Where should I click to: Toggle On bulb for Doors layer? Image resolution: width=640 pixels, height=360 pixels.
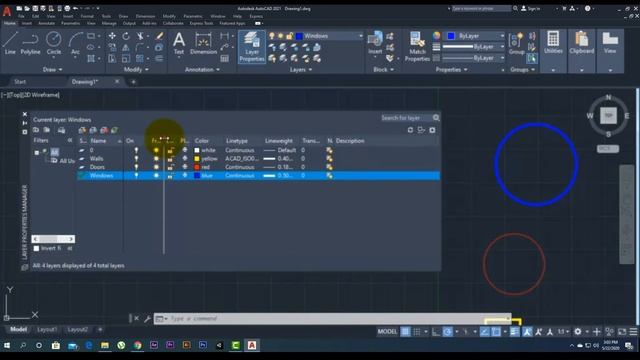pyautogui.click(x=136, y=167)
